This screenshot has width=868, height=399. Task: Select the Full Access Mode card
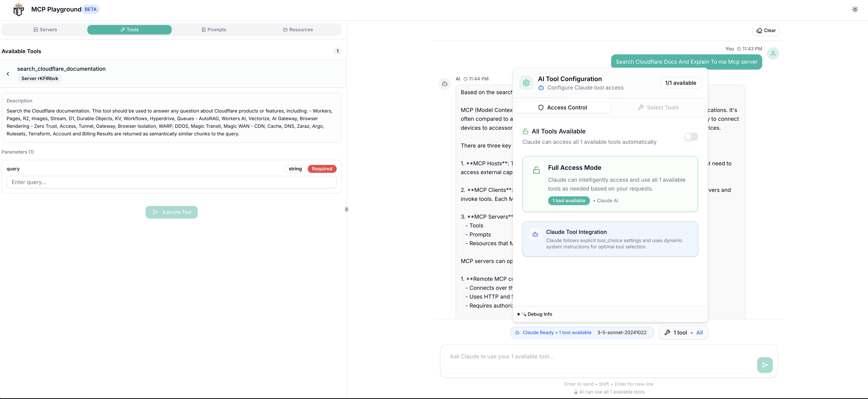pyautogui.click(x=610, y=184)
